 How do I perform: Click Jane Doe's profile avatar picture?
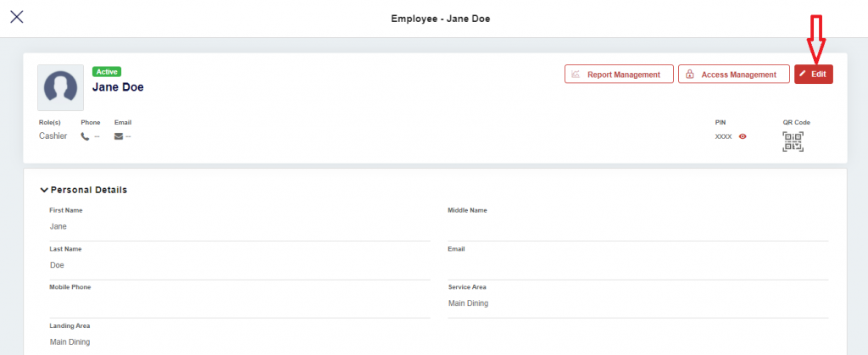[61, 87]
